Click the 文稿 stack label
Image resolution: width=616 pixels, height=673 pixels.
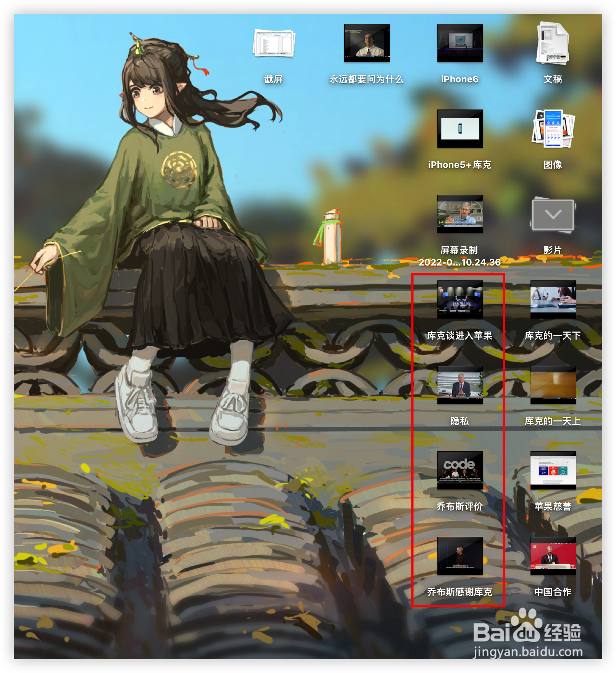pyautogui.click(x=553, y=79)
